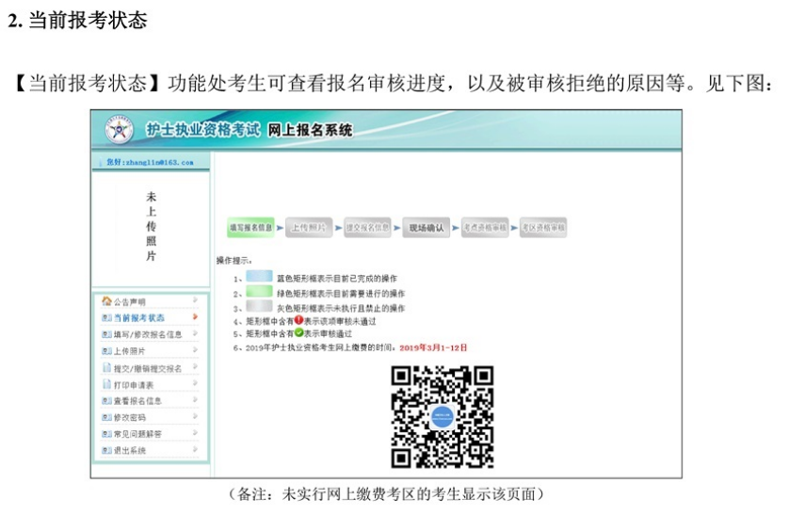Click the blue legend color rectangle
The image size is (789, 532).
259,278
